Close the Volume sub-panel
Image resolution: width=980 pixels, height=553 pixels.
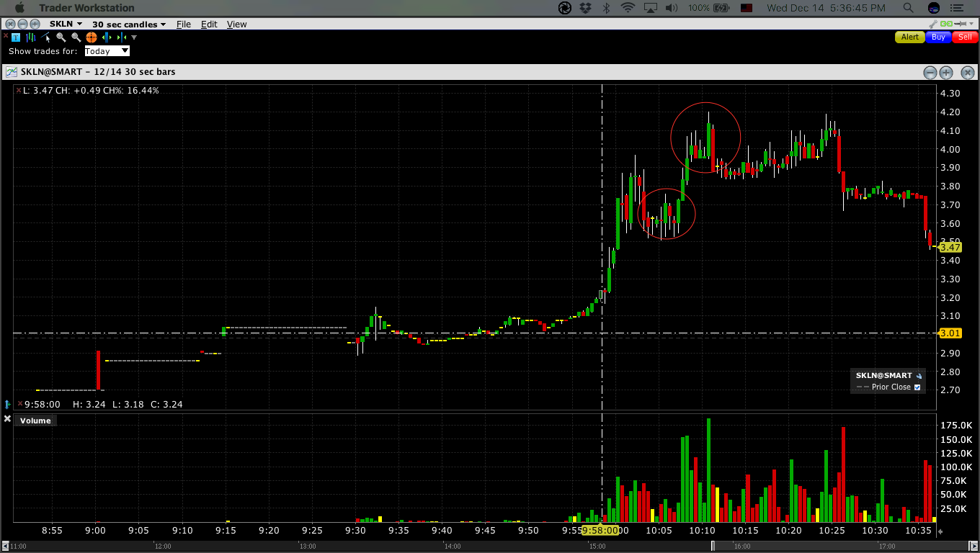(7, 419)
